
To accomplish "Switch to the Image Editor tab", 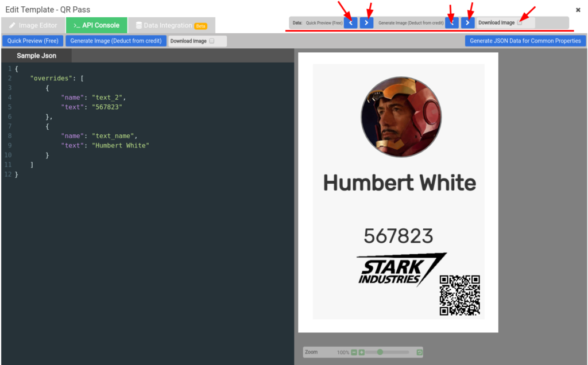I will pos(33,25).
